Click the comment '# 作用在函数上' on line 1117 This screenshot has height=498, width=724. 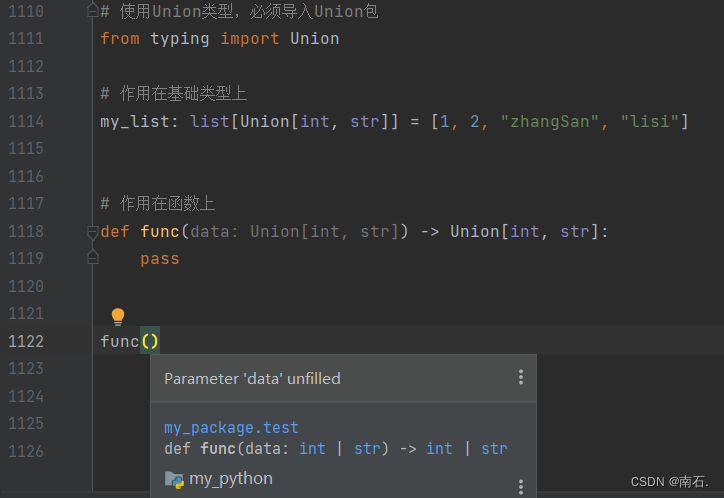coord(157,204)
